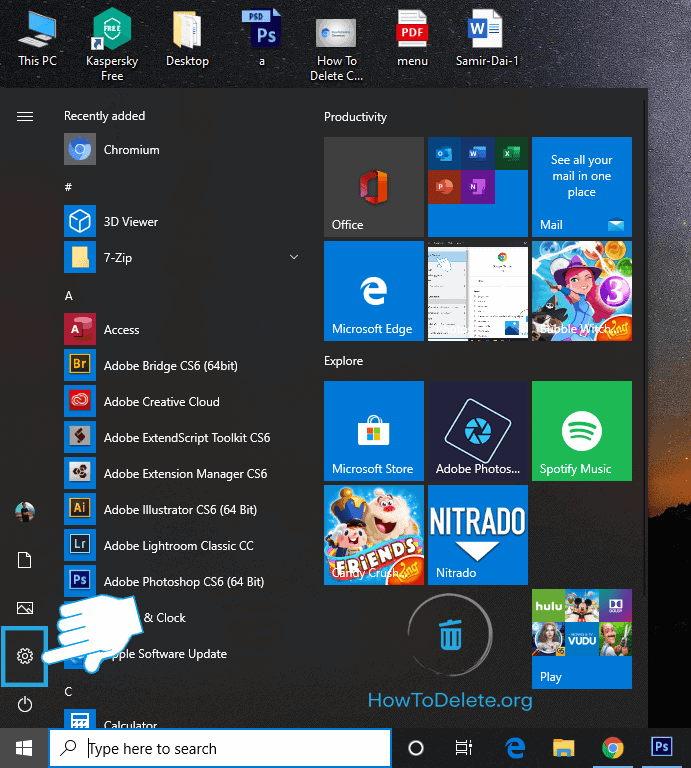The height and width of the screenshot is (768, 691).
Task: Open the Play folder tile
Action: [582, 639]
